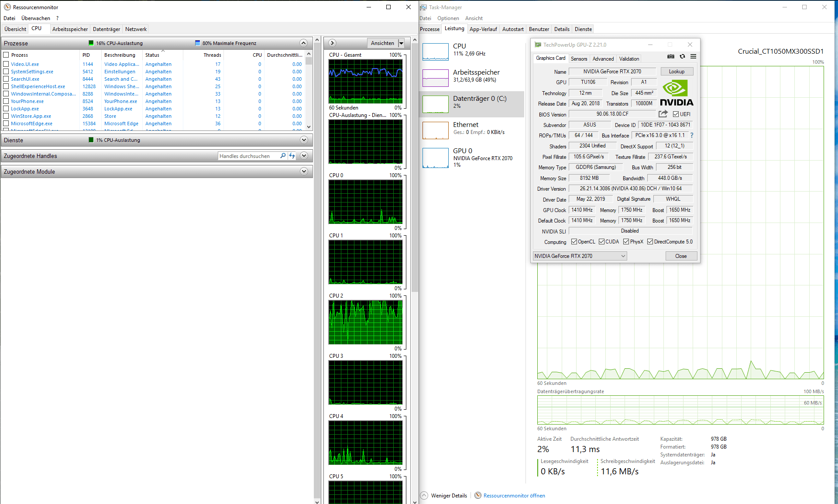Screen dimensions: 838x504
Task: Click the Ressourcenmonitor icon at Task-Manager bottom
Action: pyautogui.click(x=478, y=495)
